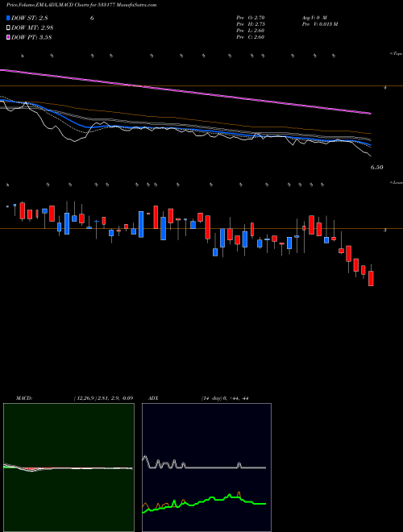Viewport: 403px width, 532px height.
Task: Click the 'MACD:' panel heading
Action: 24,398
